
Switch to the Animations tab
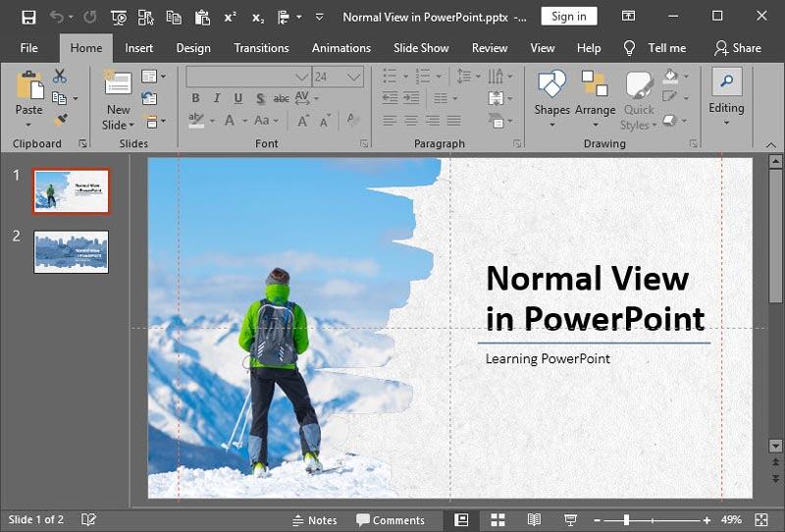coord(341,48)
